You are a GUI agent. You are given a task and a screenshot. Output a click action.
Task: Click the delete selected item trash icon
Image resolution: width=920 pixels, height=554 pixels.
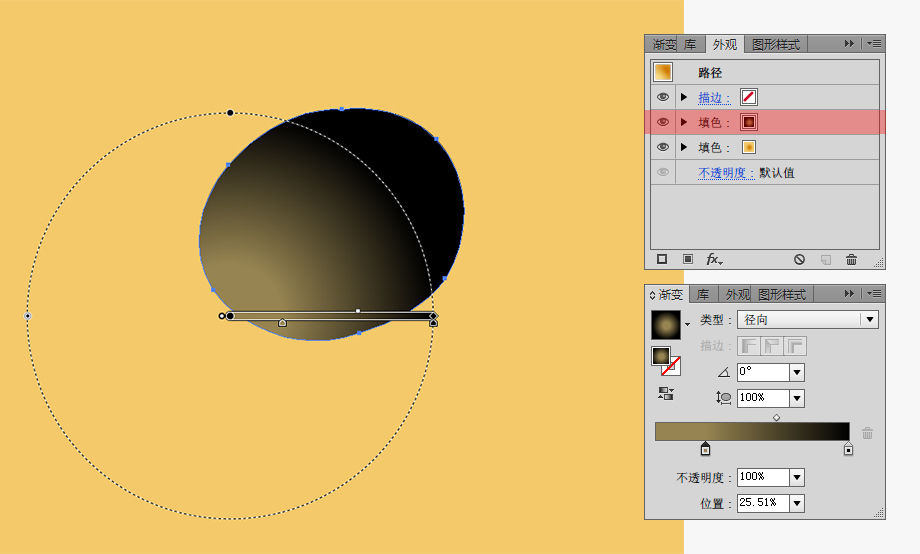(851, 259)
